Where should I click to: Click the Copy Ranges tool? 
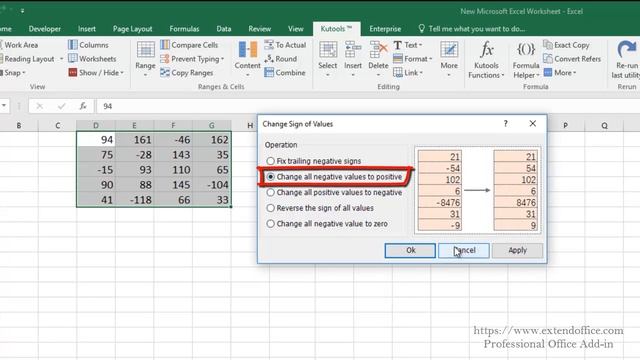pos(187,73)
